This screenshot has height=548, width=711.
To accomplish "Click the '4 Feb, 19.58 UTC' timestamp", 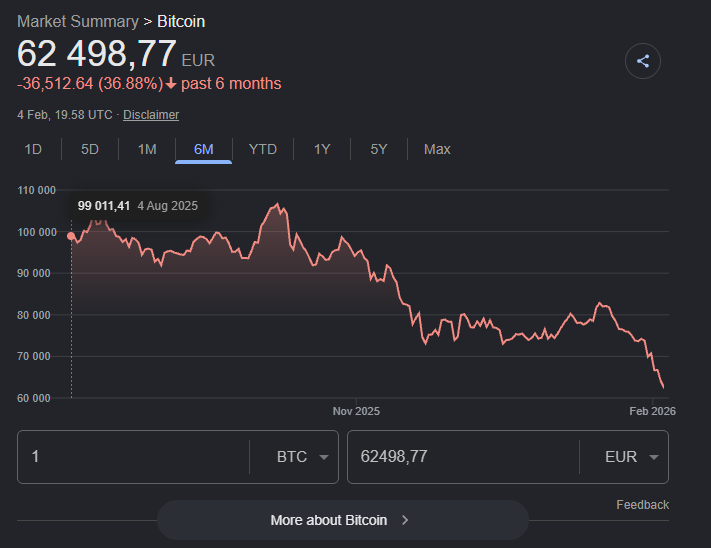I will [x=64, y=115].
